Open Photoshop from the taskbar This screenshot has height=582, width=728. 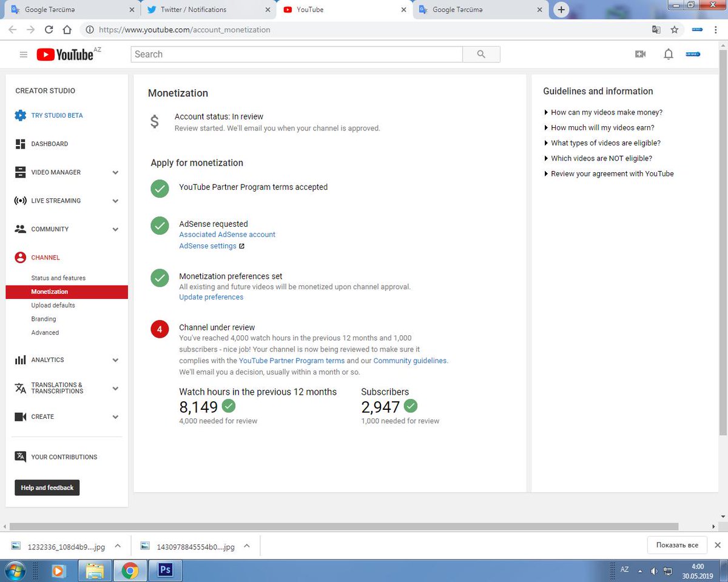click(x=166, y=571)
